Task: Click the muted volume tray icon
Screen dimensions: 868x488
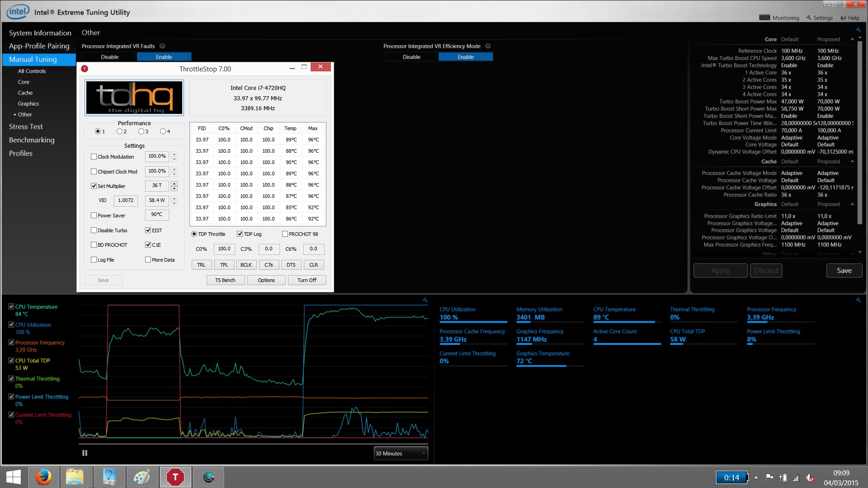Action: click(810, 478)
